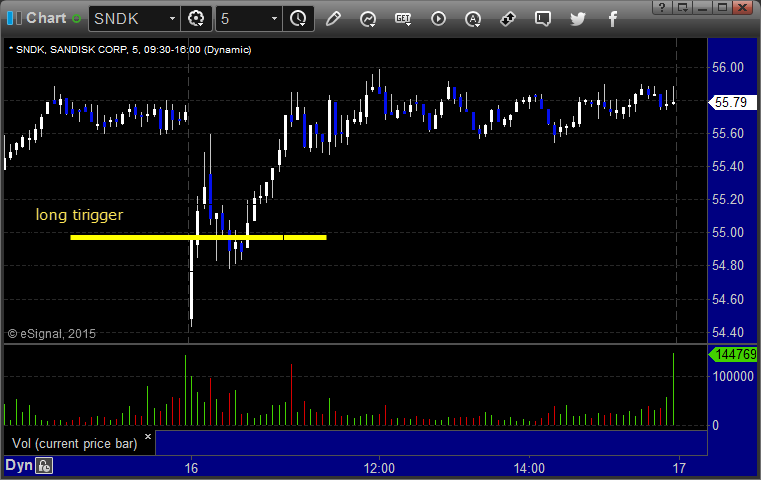
Task: Share the chart to Twitter
Action: (x=578, y=19)
